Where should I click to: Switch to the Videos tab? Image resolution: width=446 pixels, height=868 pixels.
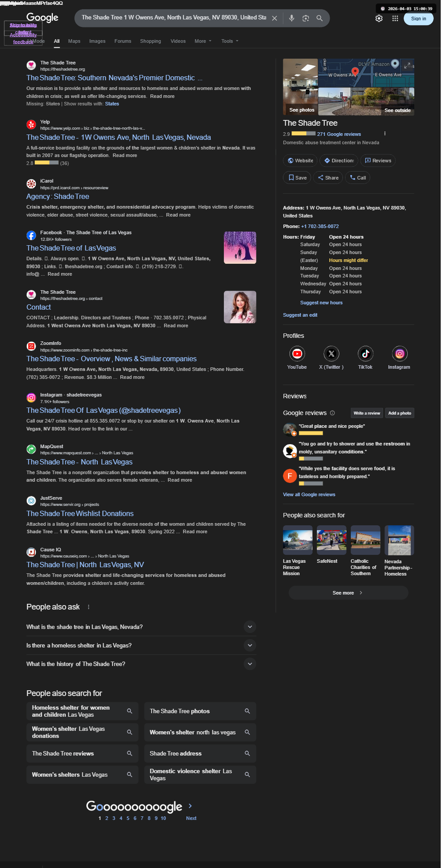(x=178, y=41)
